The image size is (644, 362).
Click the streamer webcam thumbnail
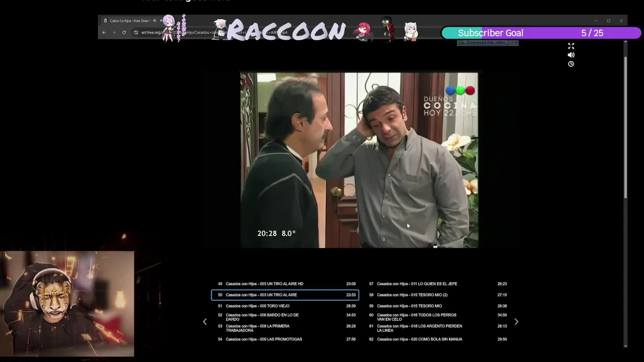point(67,304)
